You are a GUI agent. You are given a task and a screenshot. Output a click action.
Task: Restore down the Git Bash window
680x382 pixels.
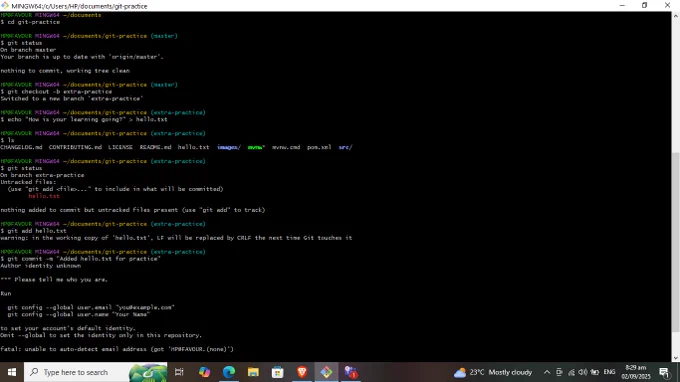point(644,6)
